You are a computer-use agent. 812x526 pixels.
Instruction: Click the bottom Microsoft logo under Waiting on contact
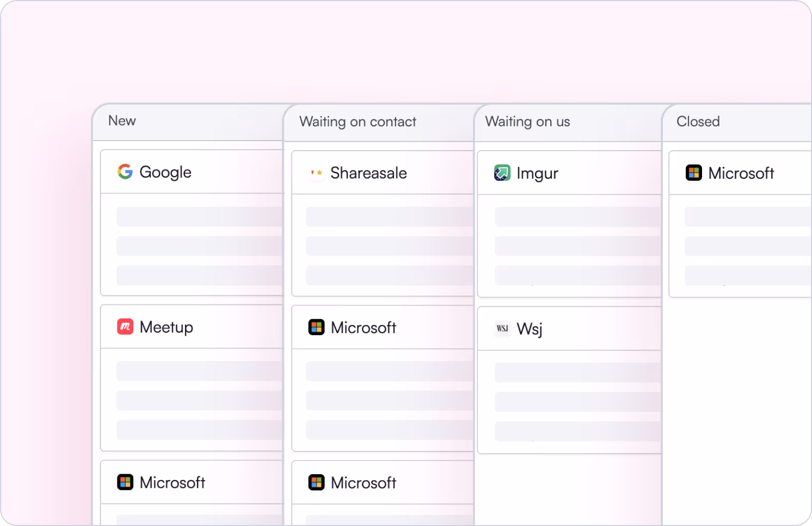(316, 482)
